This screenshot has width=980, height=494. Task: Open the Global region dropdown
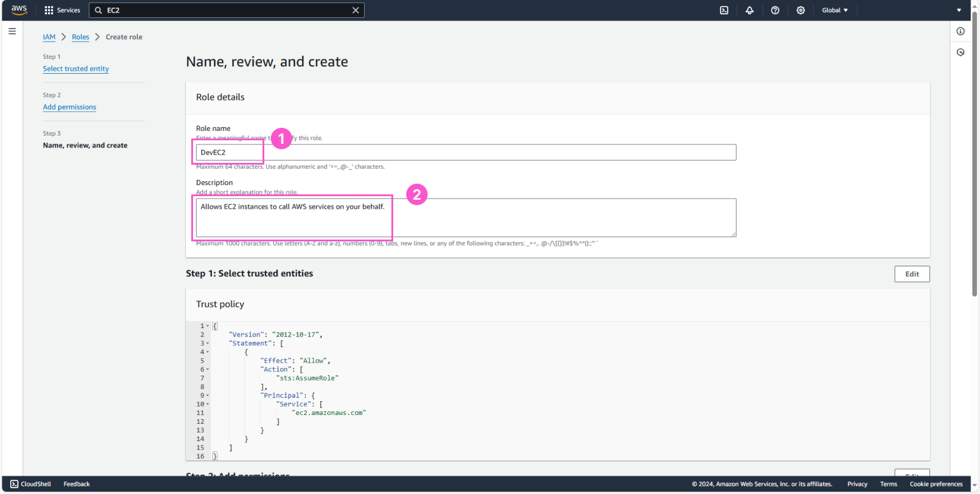click(834, 10)
